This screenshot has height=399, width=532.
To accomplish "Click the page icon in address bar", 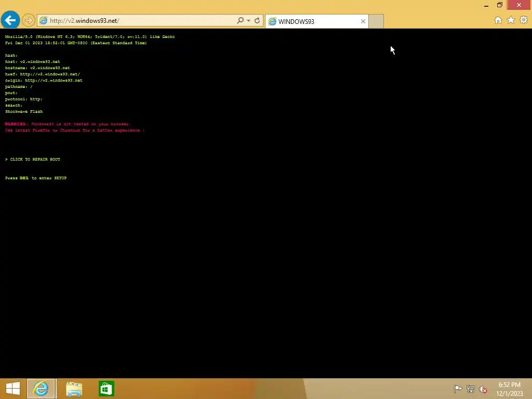I will (x=43, y=20).
